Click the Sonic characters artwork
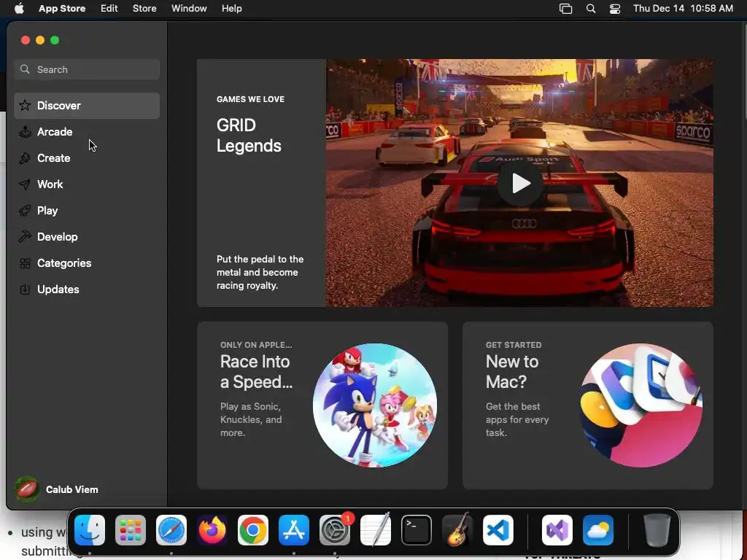The image size is (747, 560). (375, 405)
